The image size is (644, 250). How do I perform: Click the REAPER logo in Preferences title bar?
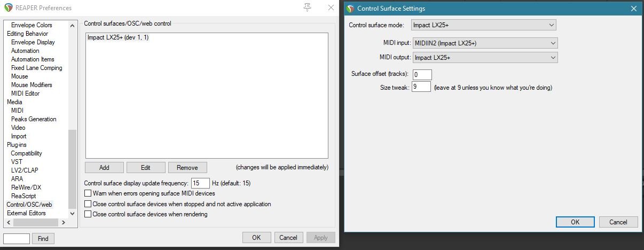(x=7, y=8)
